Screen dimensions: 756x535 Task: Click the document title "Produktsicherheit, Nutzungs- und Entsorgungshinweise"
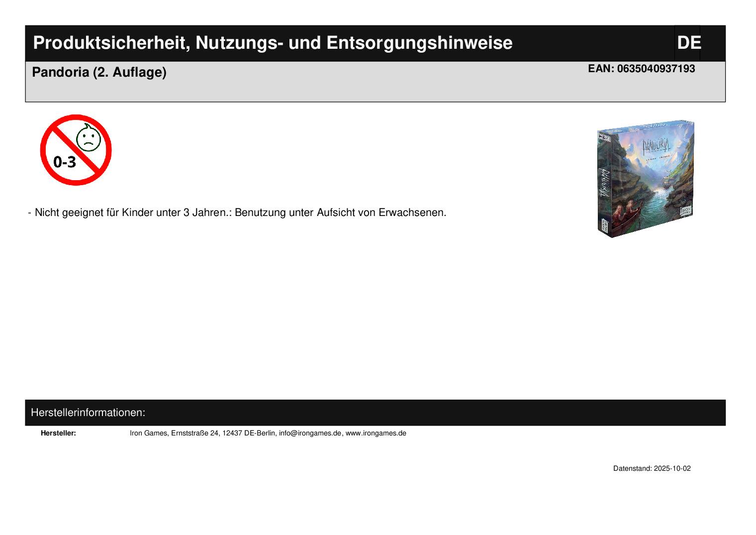tap(273, 43)
